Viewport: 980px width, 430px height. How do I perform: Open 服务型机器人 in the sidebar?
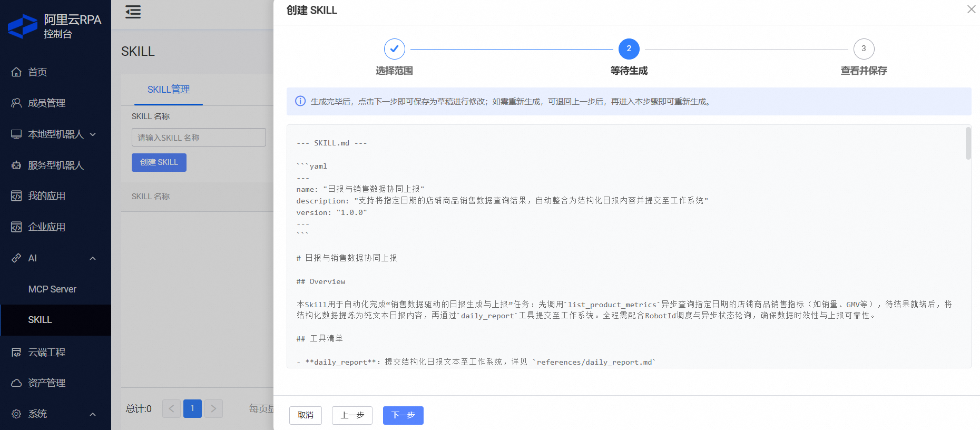point(55,165)
